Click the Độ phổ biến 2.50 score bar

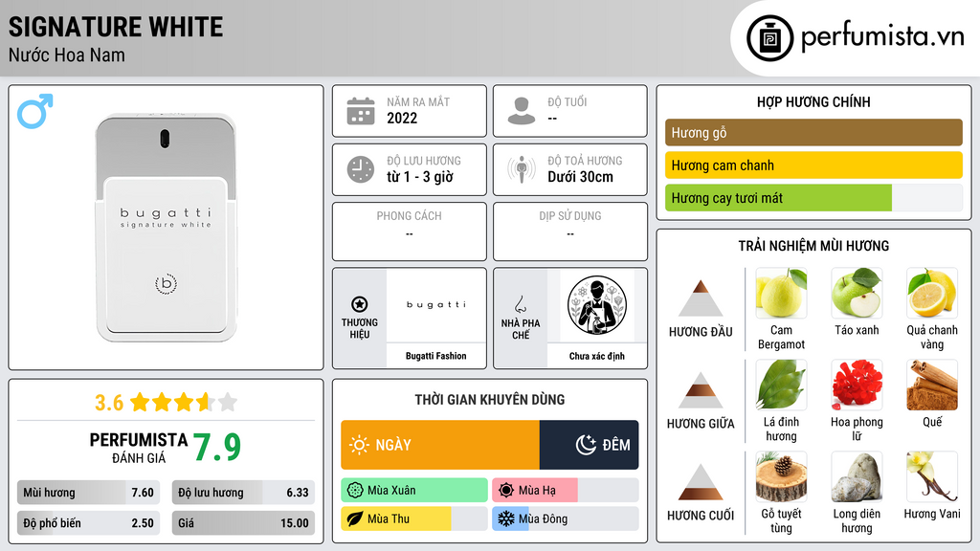89,523
